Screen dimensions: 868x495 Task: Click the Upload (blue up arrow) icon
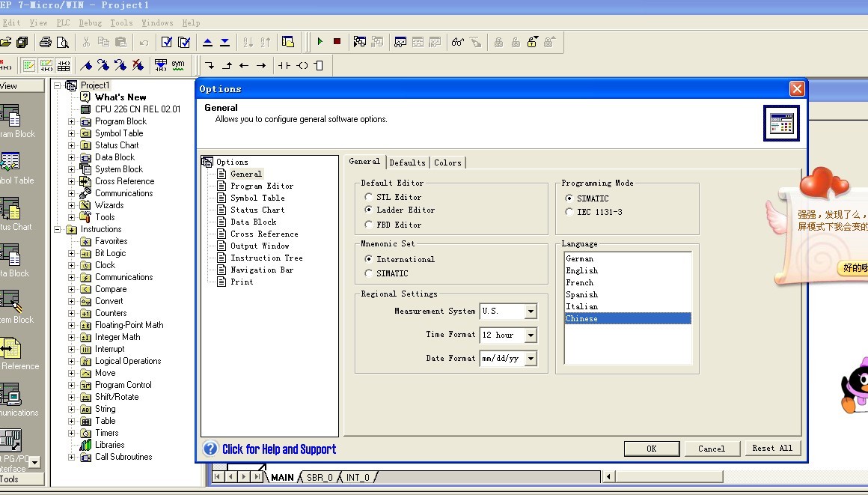208,42
